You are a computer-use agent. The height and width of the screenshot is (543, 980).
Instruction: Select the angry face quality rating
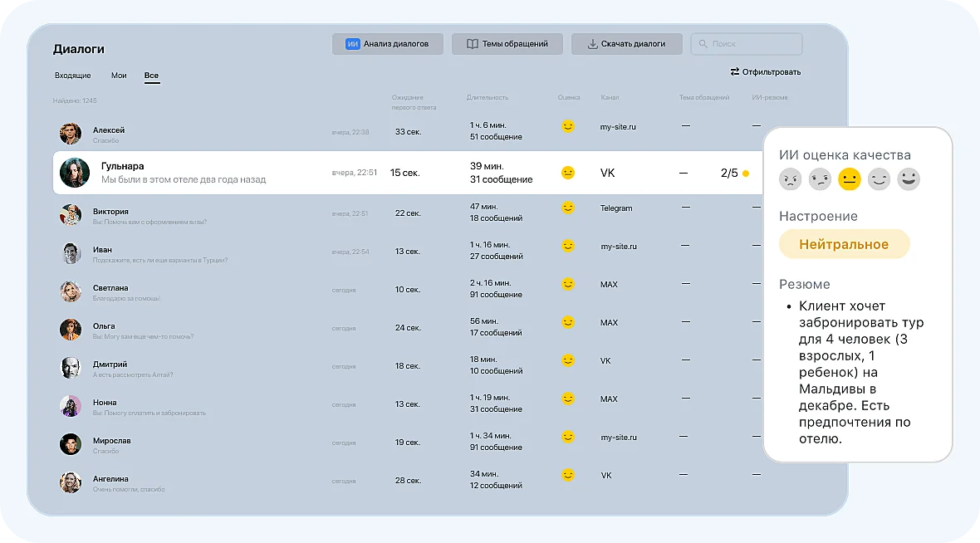click(x=790, y=179)
